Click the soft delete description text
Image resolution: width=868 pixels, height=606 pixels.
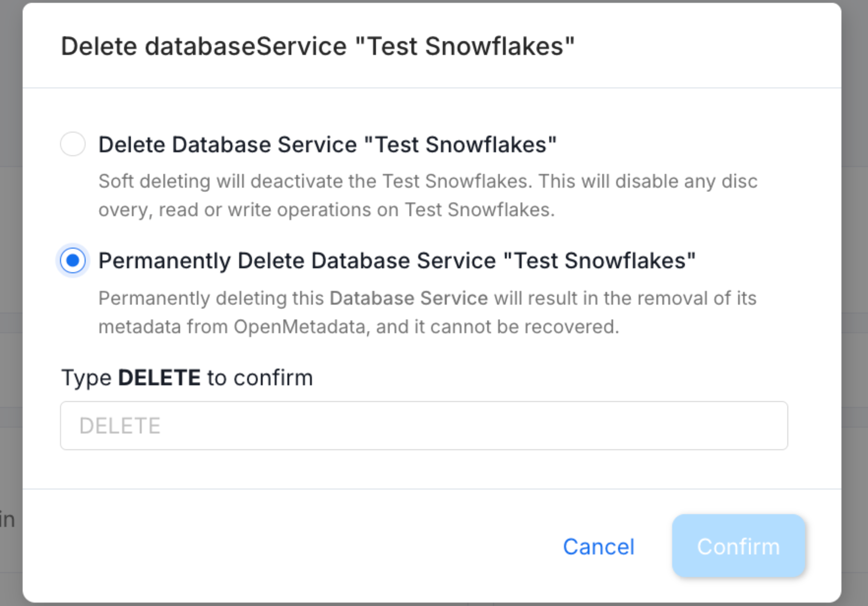[427, 195]
